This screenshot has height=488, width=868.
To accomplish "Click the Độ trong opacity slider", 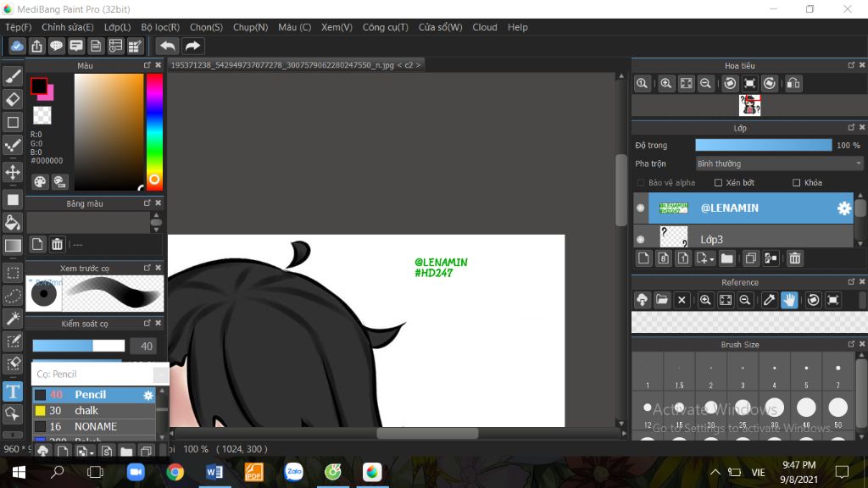I will tap(764, 145).
